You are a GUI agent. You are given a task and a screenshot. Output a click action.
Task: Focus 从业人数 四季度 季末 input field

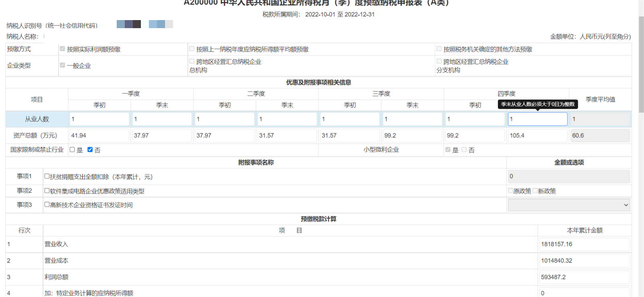pos(538,119)
